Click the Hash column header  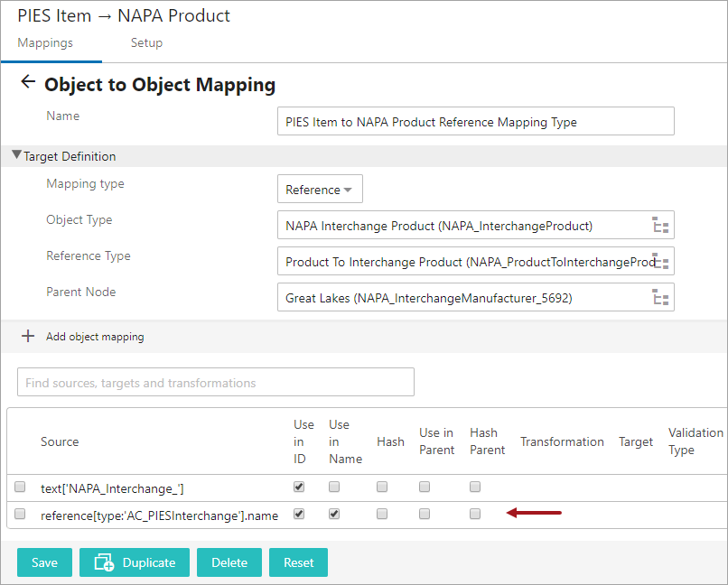pos(390,441)
